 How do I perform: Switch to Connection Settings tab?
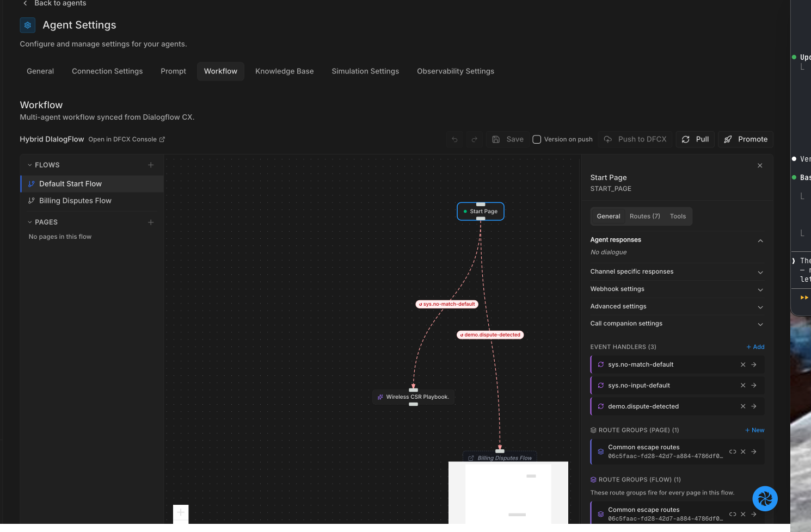107,71
